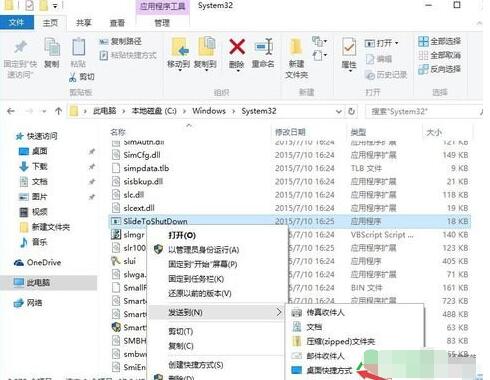Choose Pin to Start in context menu
This screenshot has height=380, width=490.
pos(203,265)
